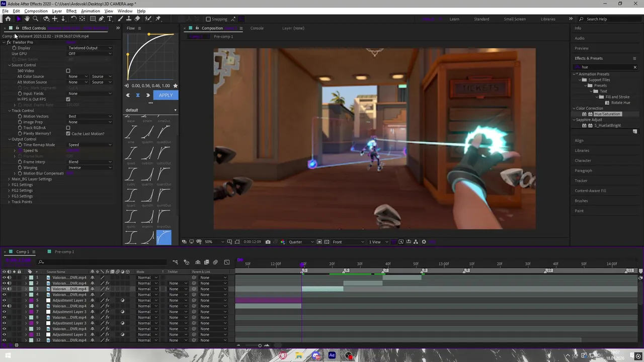Select the Pen tool
Image resolution: width=644 pixels, height=362 pixels.
101,19
